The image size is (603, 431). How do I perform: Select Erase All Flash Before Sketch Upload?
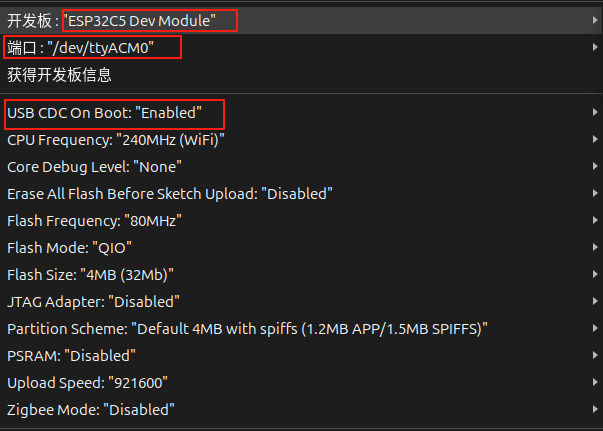pos(170,193)
